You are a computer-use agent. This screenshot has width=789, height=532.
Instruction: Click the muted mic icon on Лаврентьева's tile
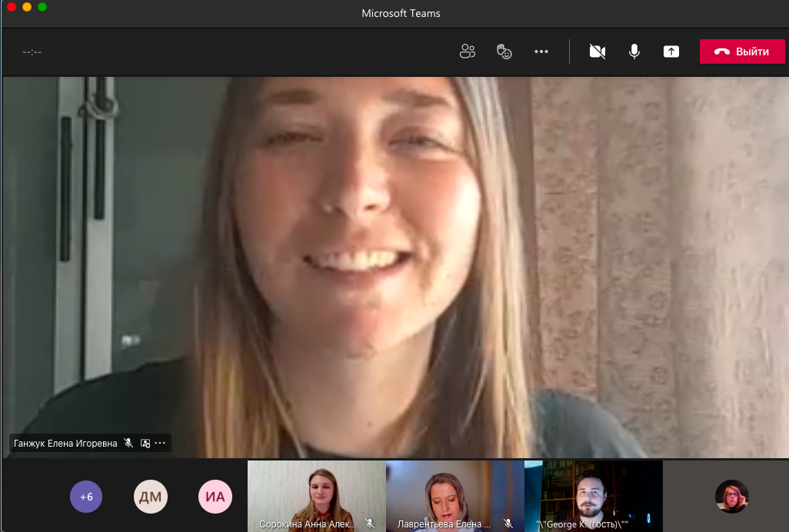(508, 523)
